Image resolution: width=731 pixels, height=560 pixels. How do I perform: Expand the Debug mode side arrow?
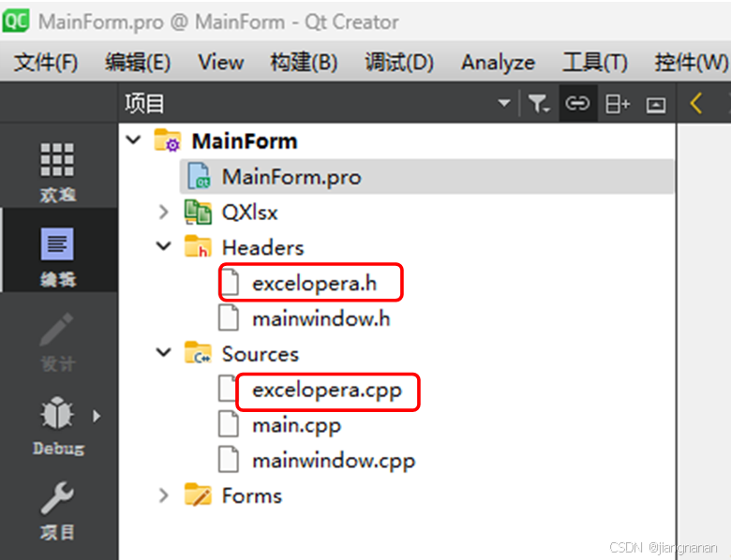click(x=97, y=416)
